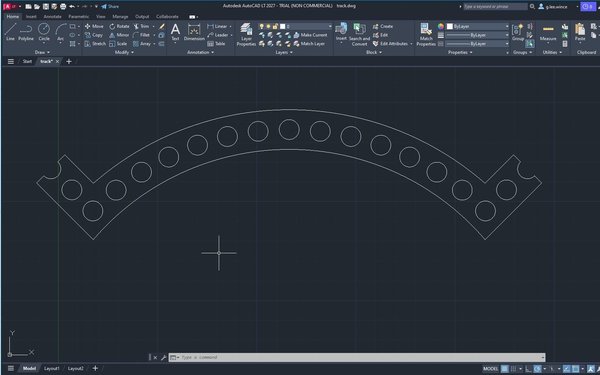The image size is (600, 375).
Task: Open Layer Properties manager
Action: pyautogui.click(x=246, y=34)
